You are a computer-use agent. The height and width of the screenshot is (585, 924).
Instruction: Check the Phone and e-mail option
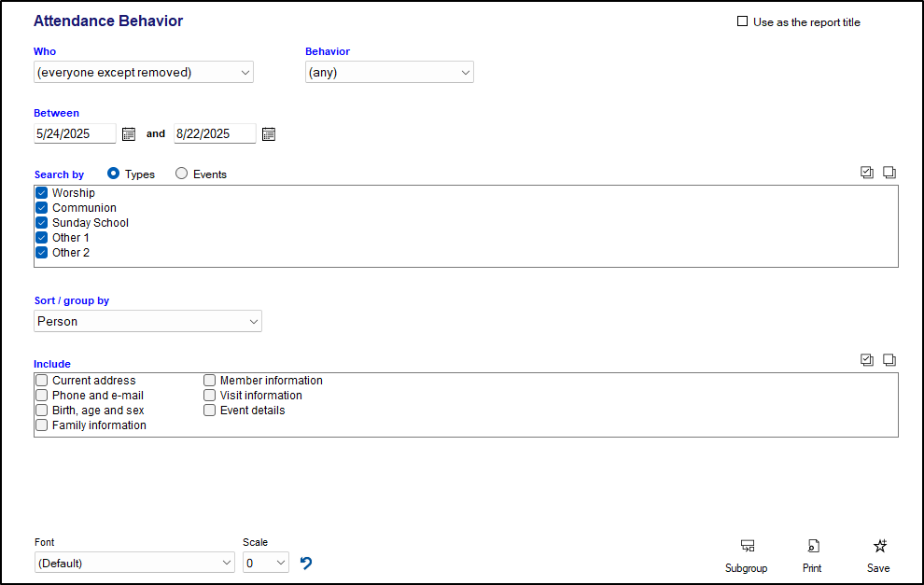pos(42,396)
